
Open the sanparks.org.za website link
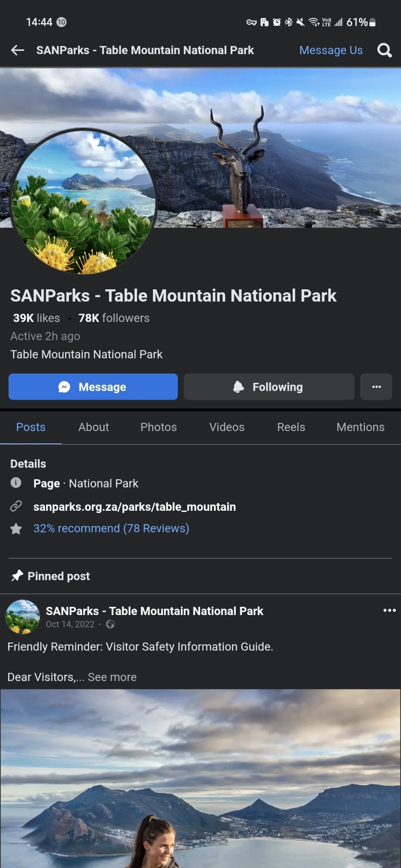coord(134,507)
